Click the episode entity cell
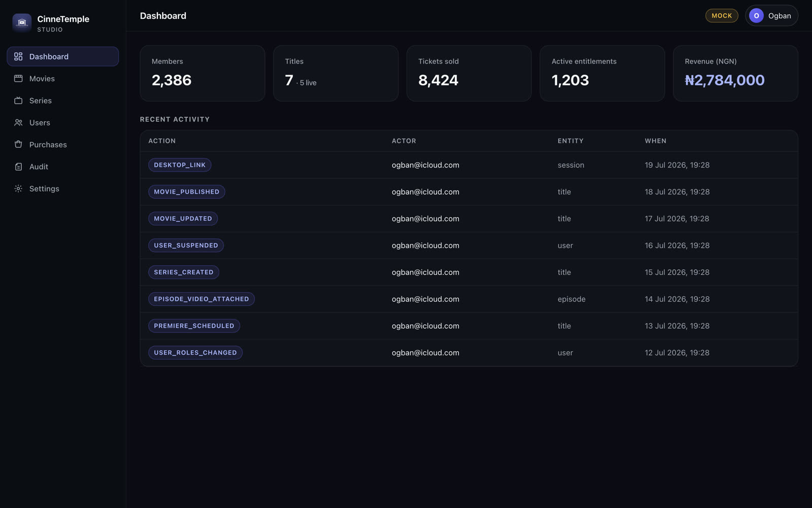Screen dimensions: 812x508 click(571, 299)
